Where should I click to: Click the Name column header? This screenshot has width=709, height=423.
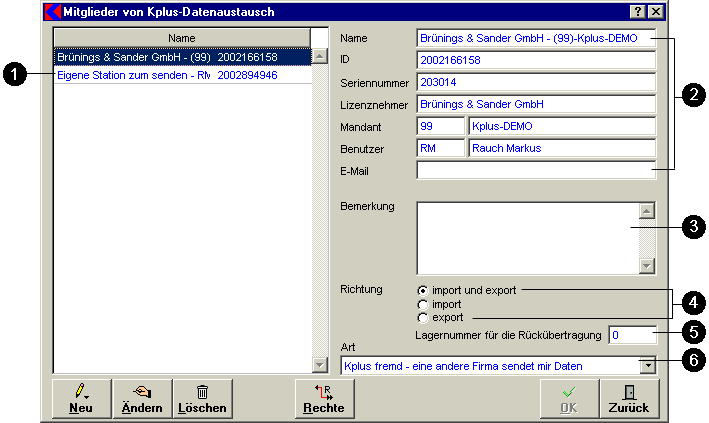[x=181, y=37]
